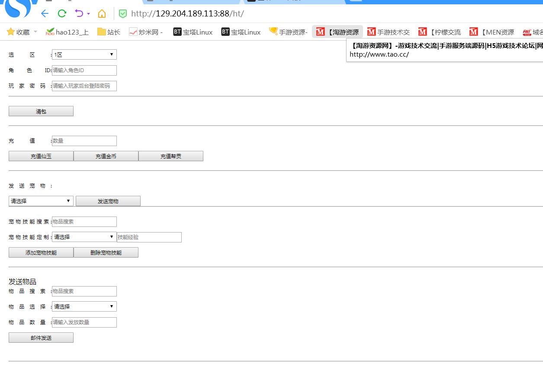543x392 pixels.
Task: Expand the 选区 server dropdown
Action: 84,54
